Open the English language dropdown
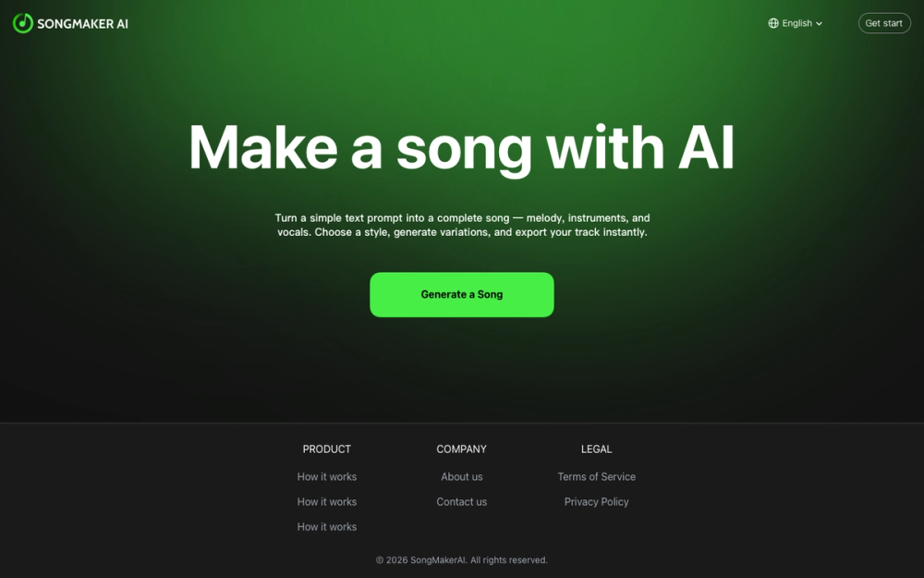 [x=795, y=23]
